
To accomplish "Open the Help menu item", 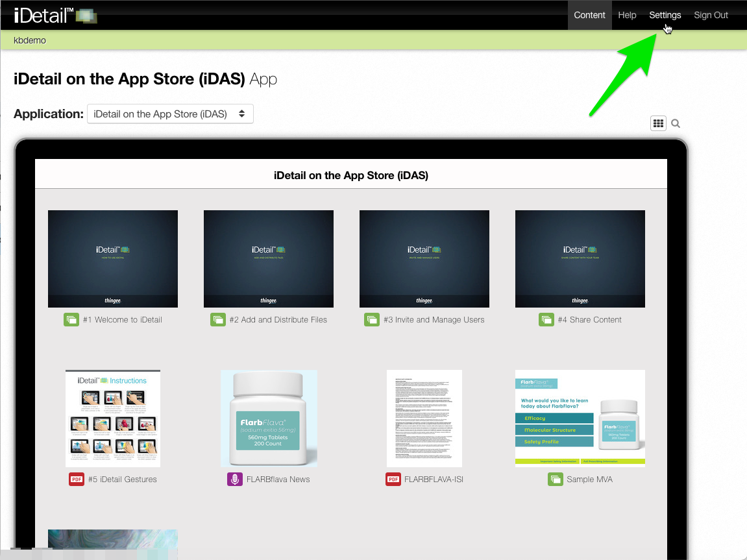I will 627,15.
